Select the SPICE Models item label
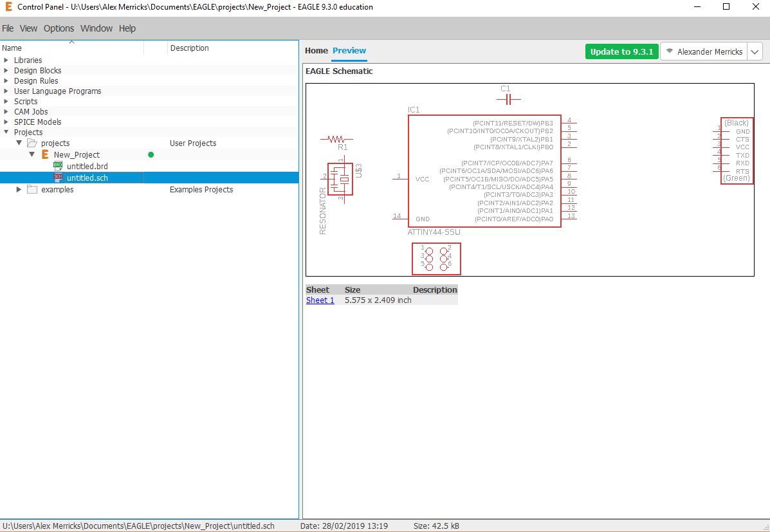 click(x=38, y=122)
